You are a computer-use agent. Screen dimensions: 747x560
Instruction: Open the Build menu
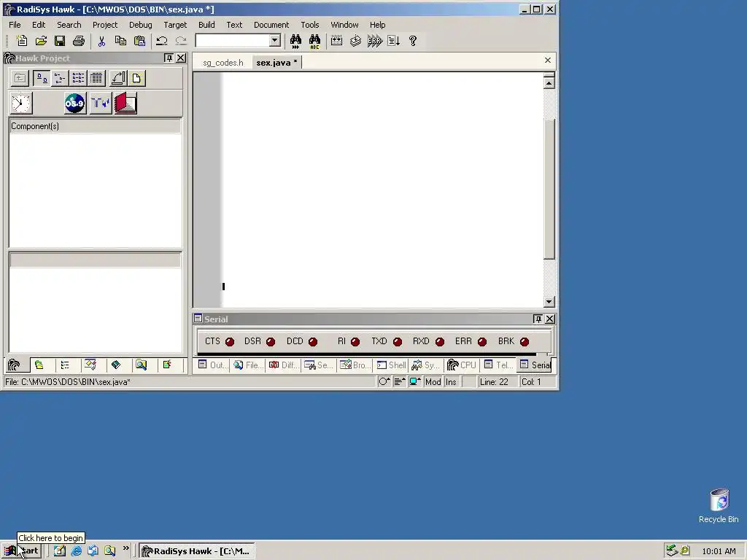pyautogui.click(x=206, y=25)
